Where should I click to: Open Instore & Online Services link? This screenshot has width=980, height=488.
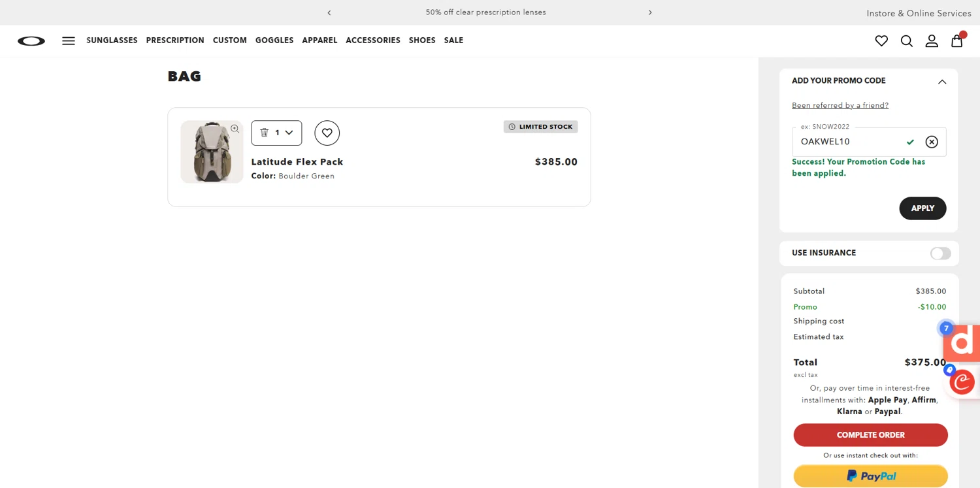(x=919, y=13)
